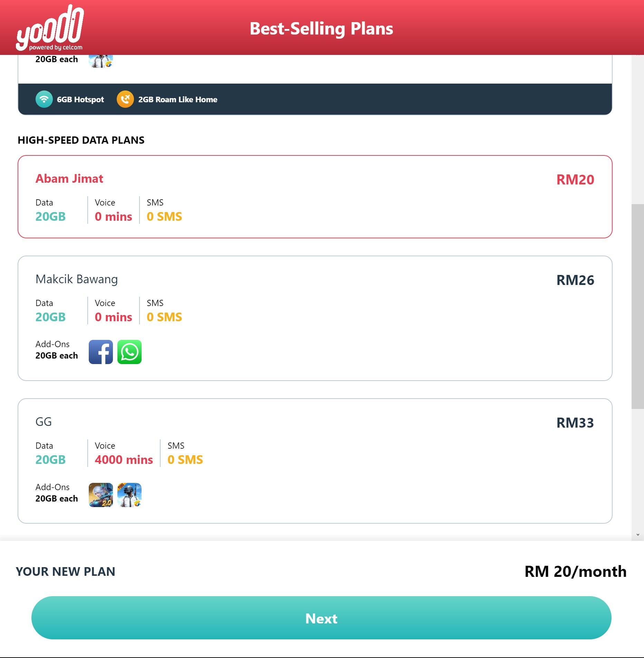
Task: Click the RM 20/month plan total
Action: pos(576,571)
